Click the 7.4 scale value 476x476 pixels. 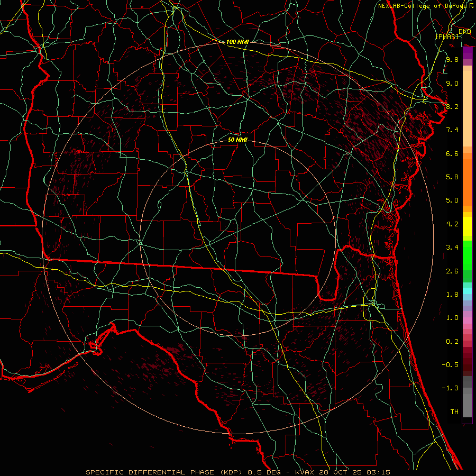452,130
